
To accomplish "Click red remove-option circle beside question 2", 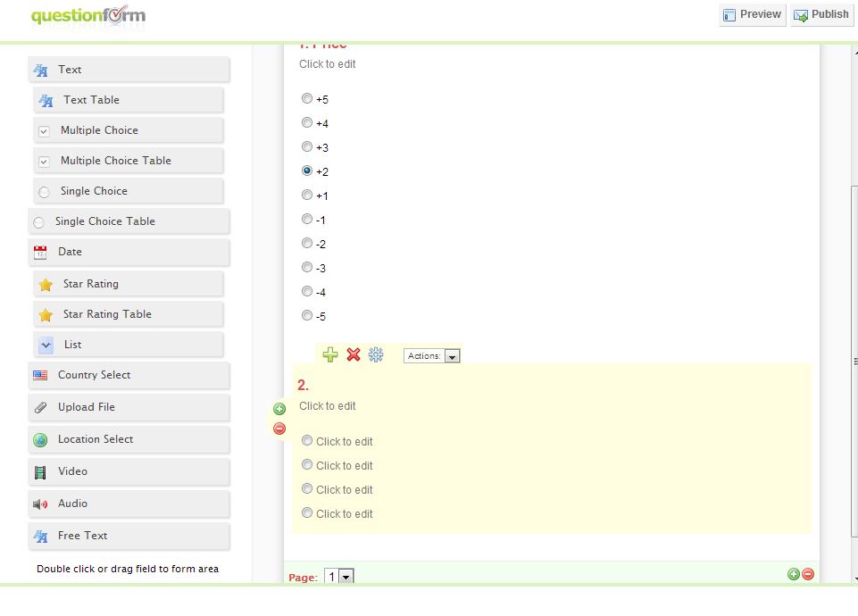I will 279,429.
